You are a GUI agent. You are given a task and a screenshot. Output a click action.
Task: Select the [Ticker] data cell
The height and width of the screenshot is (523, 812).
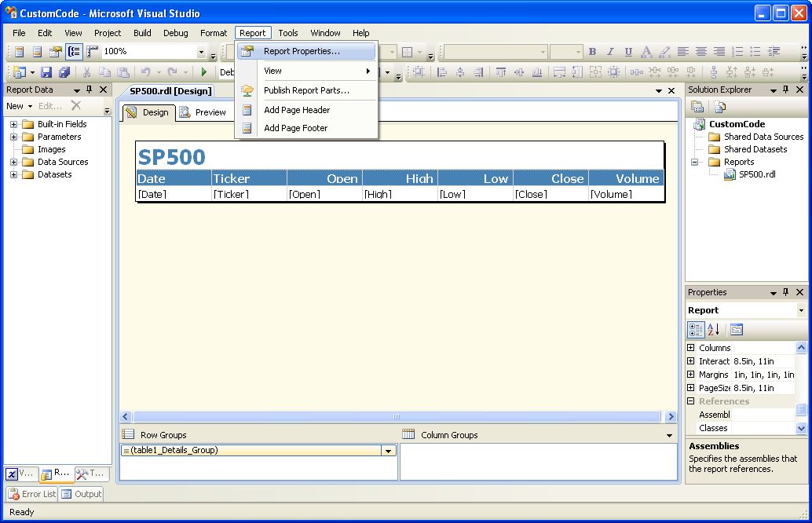(x=249, y=194)
